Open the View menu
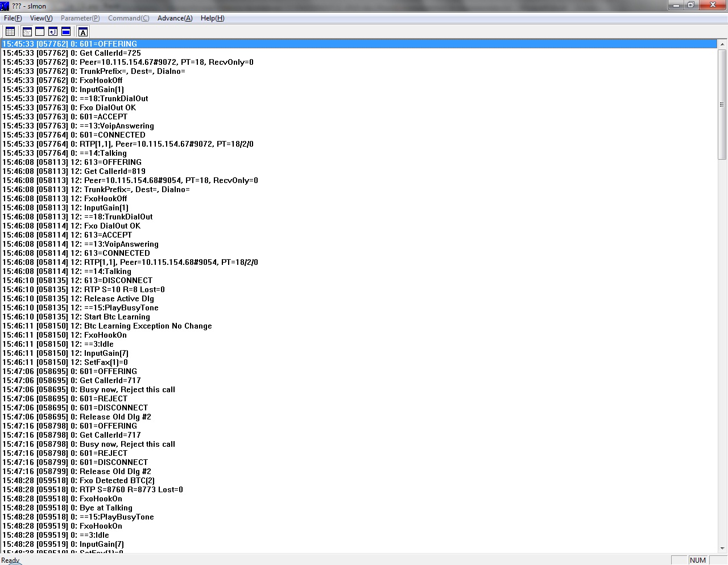The image size is (728, 565). click(x=41, y=18)
